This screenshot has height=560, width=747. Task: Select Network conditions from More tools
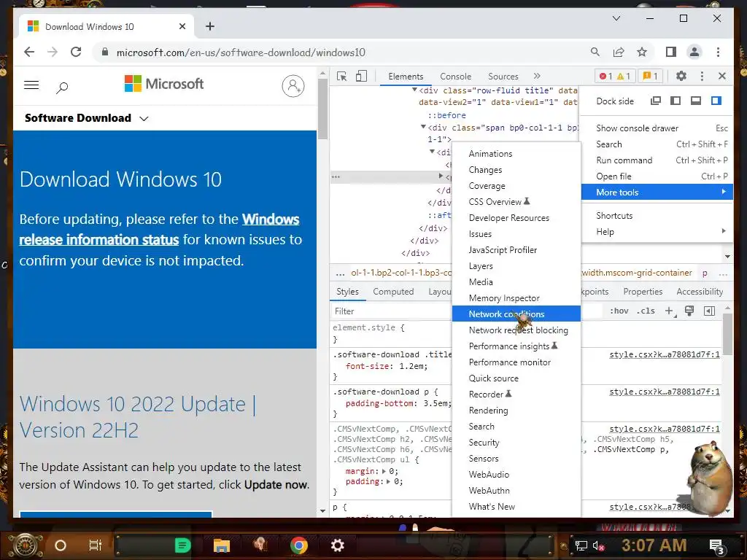tap(516, 314)
